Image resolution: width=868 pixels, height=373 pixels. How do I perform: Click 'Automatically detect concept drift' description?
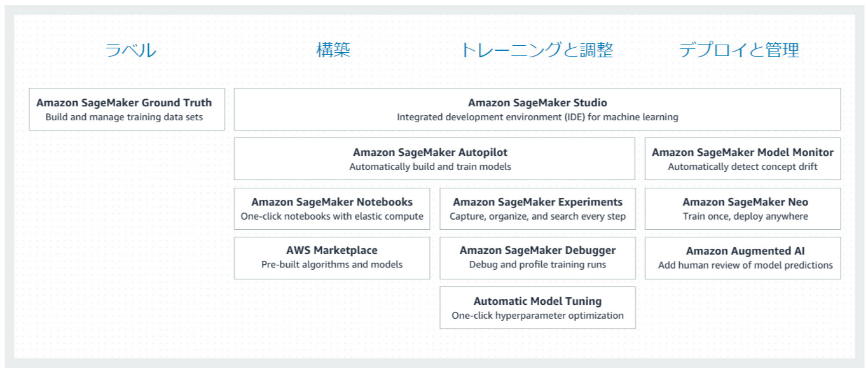[x=743, y=167]
